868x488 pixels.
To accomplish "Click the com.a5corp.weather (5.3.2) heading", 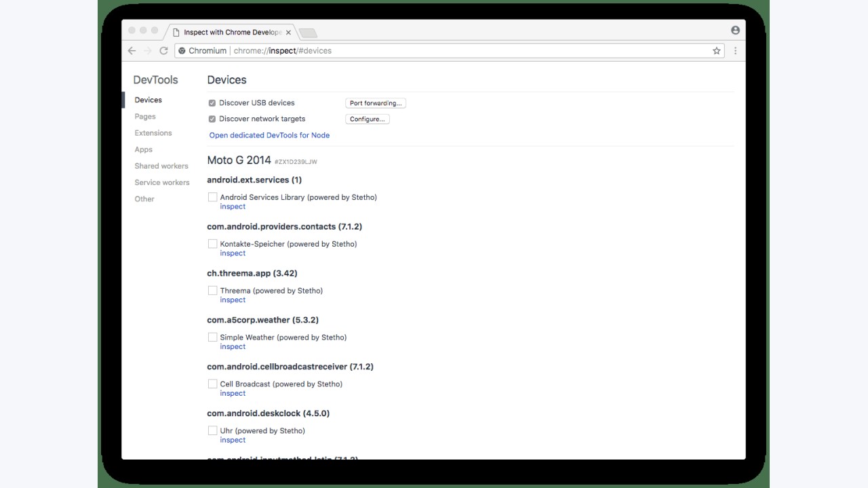I will coord(262,320).
